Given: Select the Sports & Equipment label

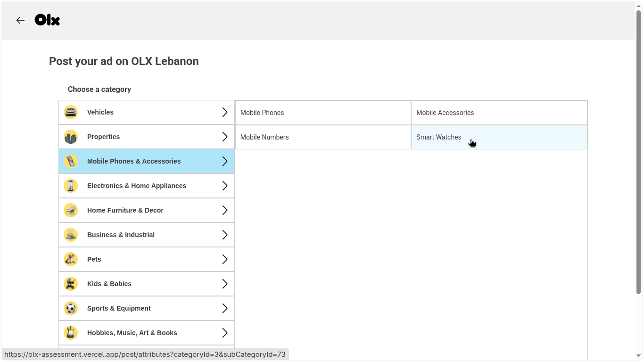Looking at the screenshot, I should click(x=119, y=308).
